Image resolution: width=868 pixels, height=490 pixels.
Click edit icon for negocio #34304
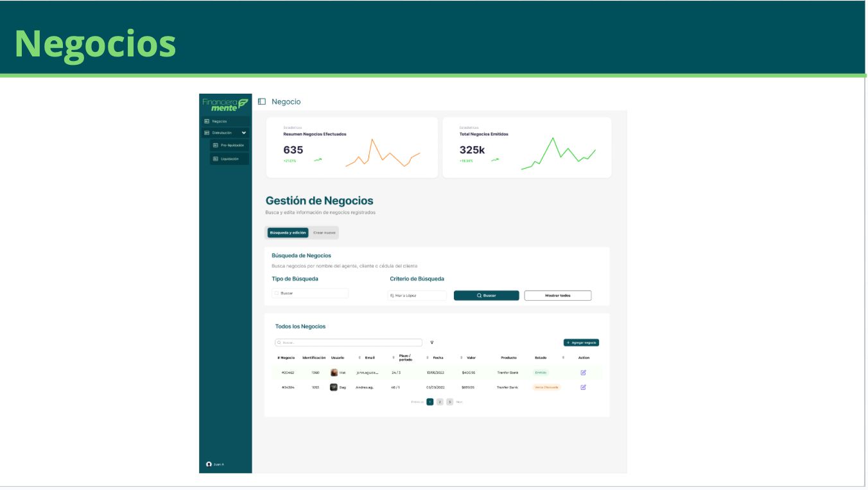(x=583, y=387)
